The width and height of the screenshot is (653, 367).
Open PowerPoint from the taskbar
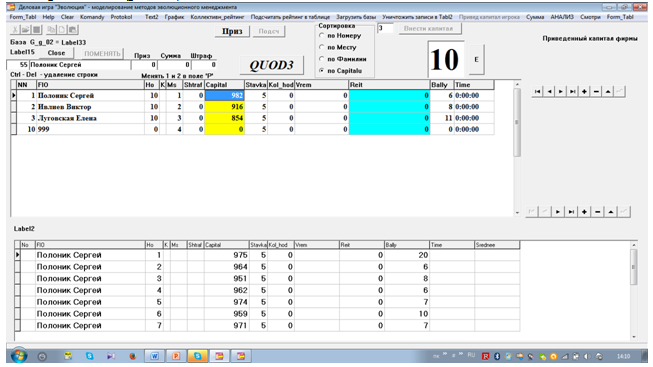[x=176, y=356]
